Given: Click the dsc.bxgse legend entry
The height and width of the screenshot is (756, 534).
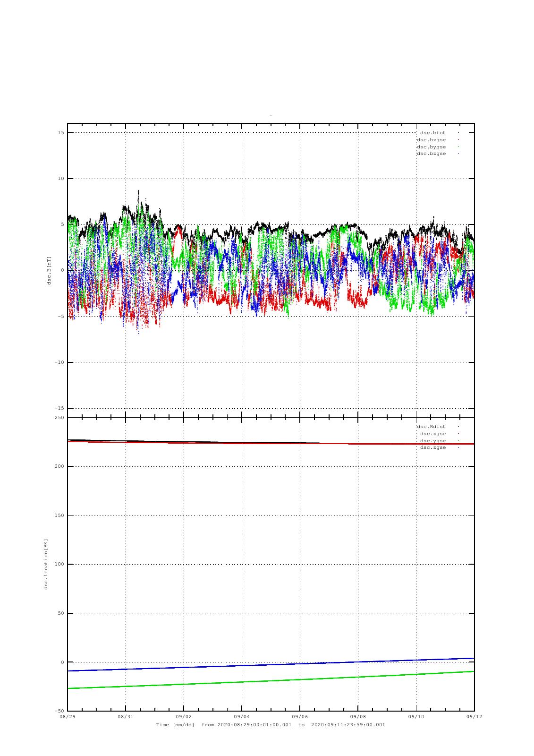Looking at the screenshot, I should pos(431,140).
